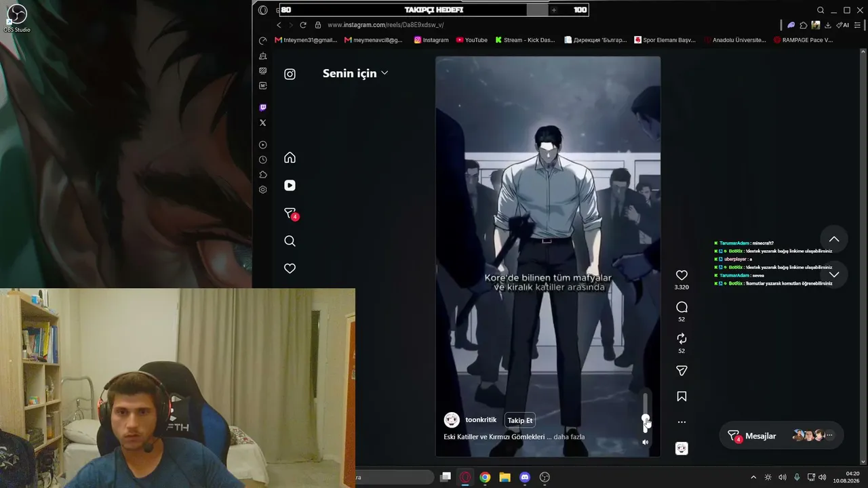This screenshot has width=868, height=488.
Task: Open the Reels icon in Instagram sidebar
Action: click(x=290, y=186)
